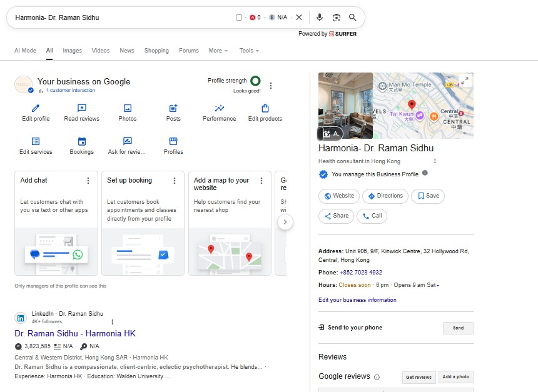Open the Profiles storefront icon
Viewport: 538px width, 392px height.
tap(173, 141)
